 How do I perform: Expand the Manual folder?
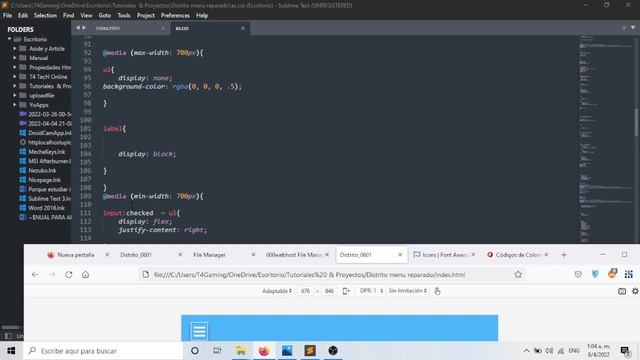click(14, 58)
